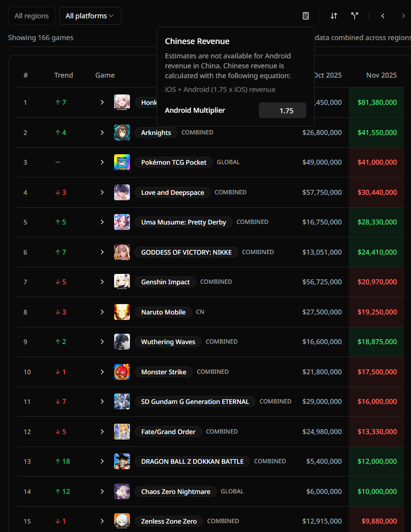The image size is (411, 532).
Task: Open the Wuthering Waves name link
Action: point(168,342)
